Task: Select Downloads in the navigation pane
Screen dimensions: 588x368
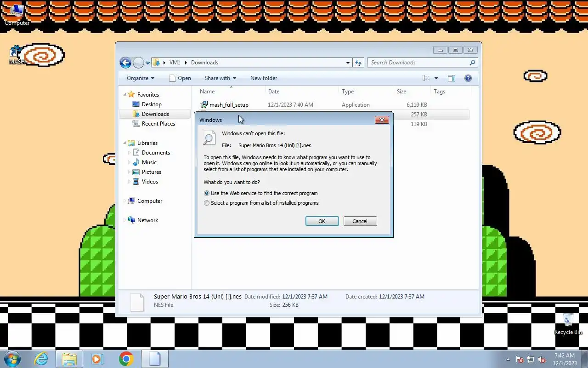Action: [155, 114]
